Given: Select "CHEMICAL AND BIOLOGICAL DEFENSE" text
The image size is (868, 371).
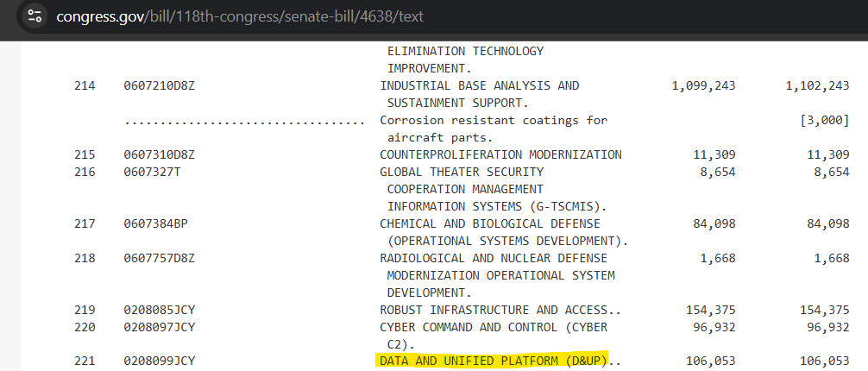Looking at the screenshot, I should click(490, 223).
